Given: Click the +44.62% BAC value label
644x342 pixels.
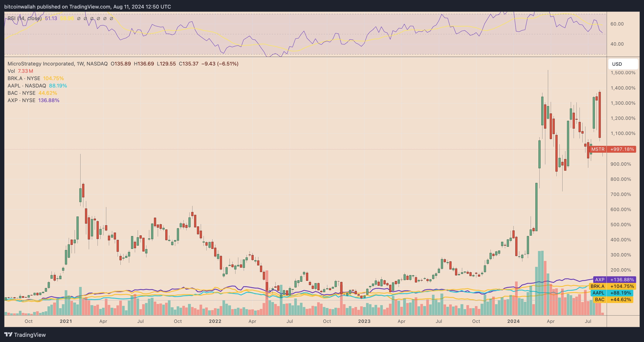Looking at the screenshot, I should 620,299.
